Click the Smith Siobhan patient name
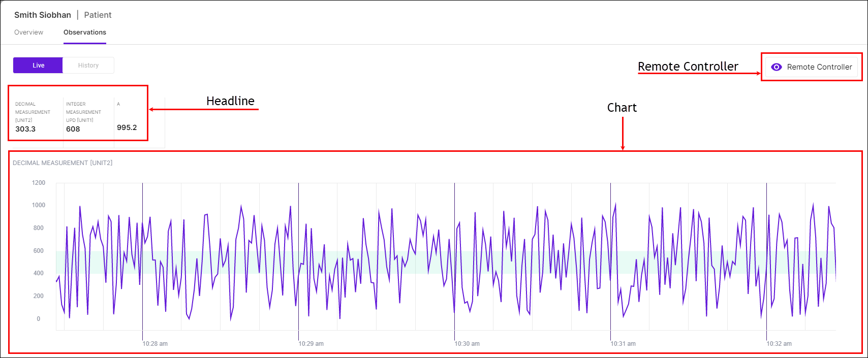Image resolution: width=868 pixels, height=358 pixels. (43, 15)
